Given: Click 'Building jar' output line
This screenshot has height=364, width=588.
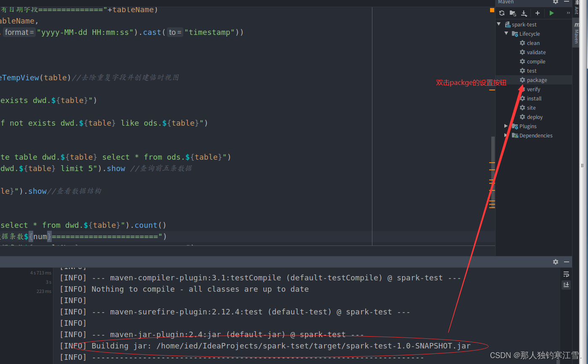Looking at the screenshot, I should [x=265, y=346].
